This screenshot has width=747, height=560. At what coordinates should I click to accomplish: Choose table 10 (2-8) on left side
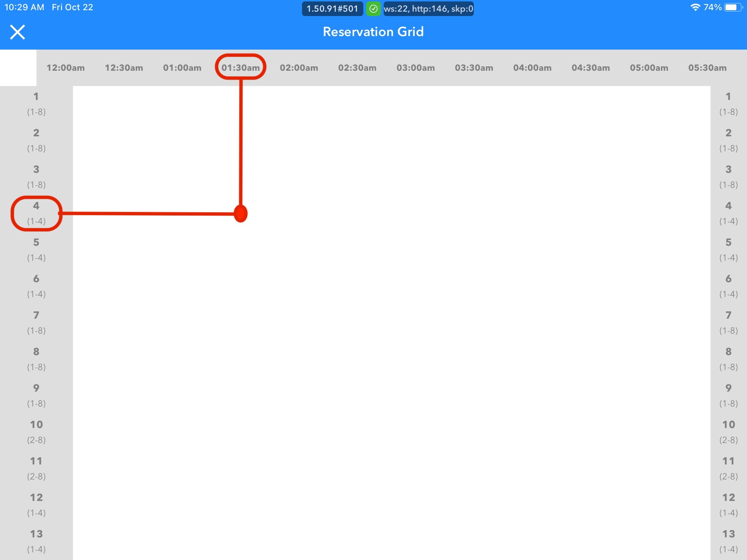click(36, 432)
